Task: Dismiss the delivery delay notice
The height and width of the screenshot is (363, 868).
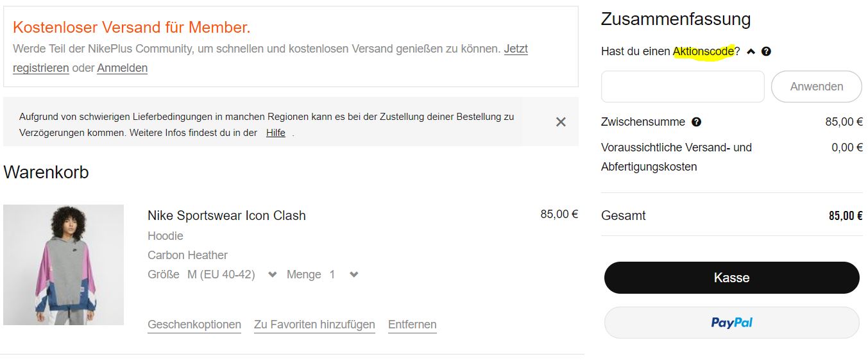Action: [x=561, y=122]
